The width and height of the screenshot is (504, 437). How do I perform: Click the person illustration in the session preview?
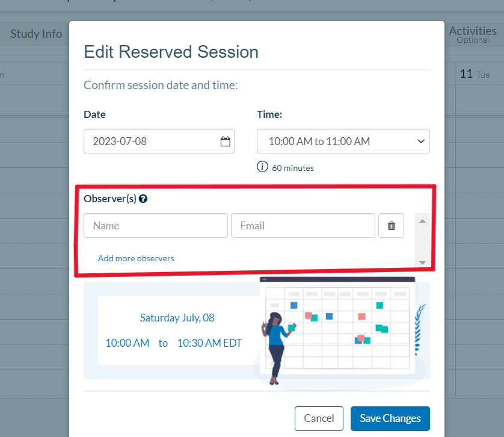click(275, 337)
